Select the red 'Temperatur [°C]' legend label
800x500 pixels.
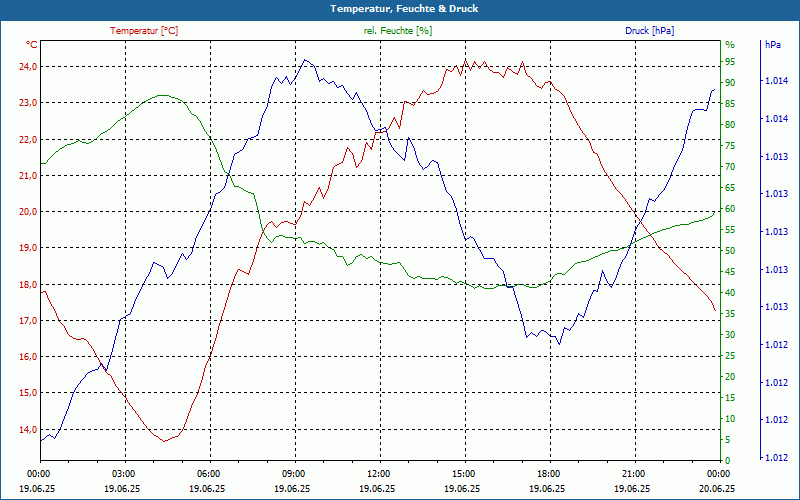144,31
